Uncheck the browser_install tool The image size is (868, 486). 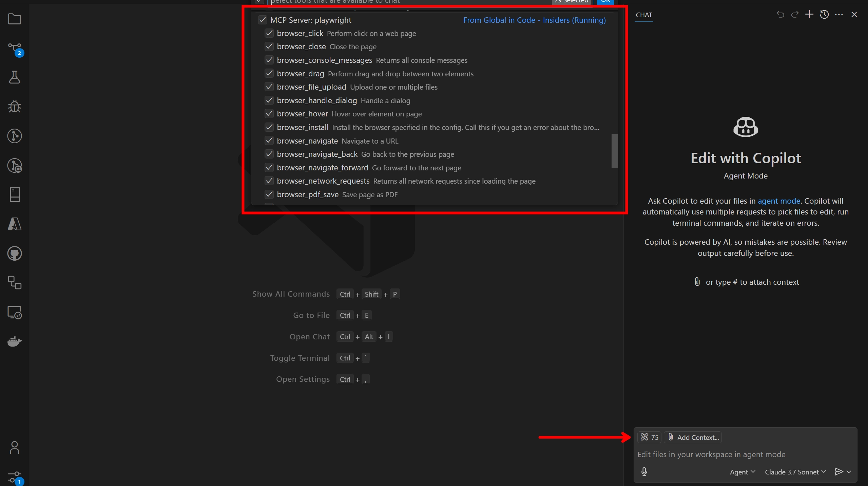coord(269,127)
